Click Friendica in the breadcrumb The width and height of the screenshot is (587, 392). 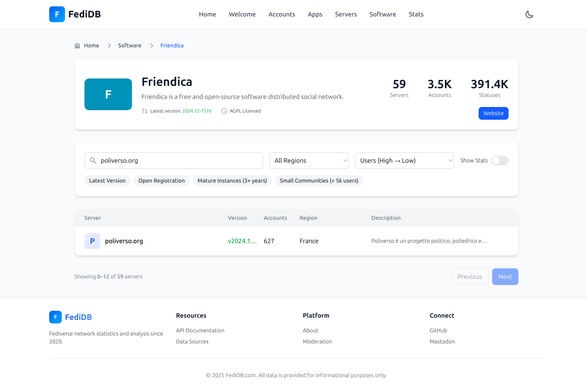[172, 46]
